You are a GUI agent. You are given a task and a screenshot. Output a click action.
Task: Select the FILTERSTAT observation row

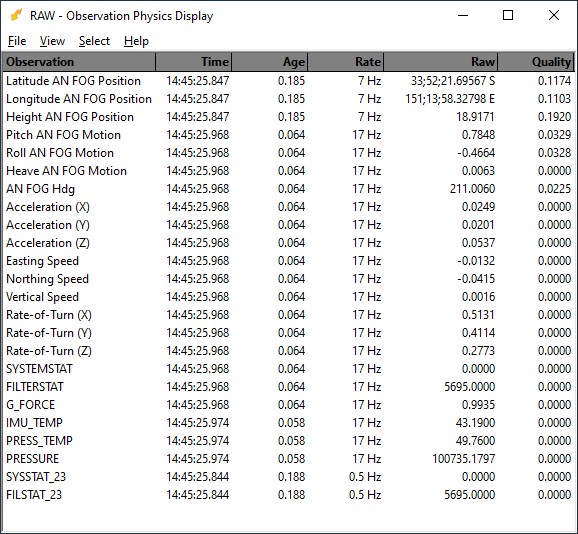(x=288, y=387)
